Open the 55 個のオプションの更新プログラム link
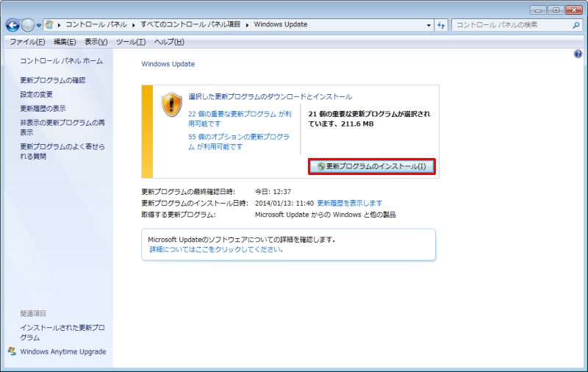Image resolution: width=588 pixels, height=372 pixels. (239, 142)
